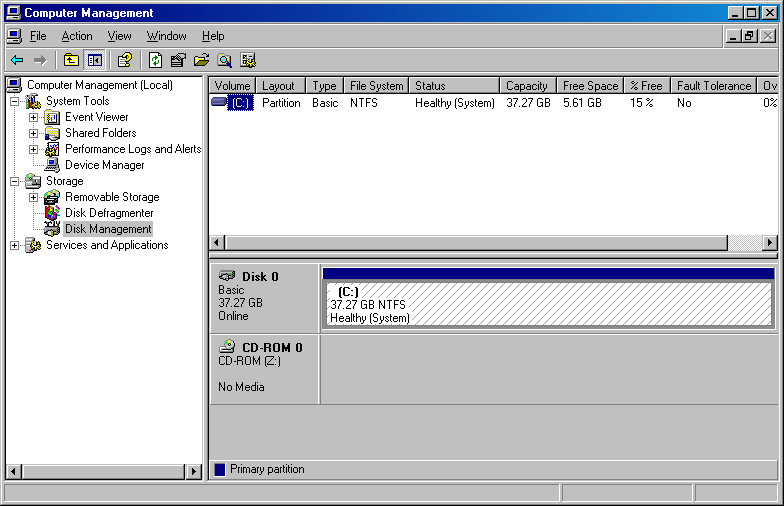Click the Back arrow toolbar icon

[x=17, y=60]
